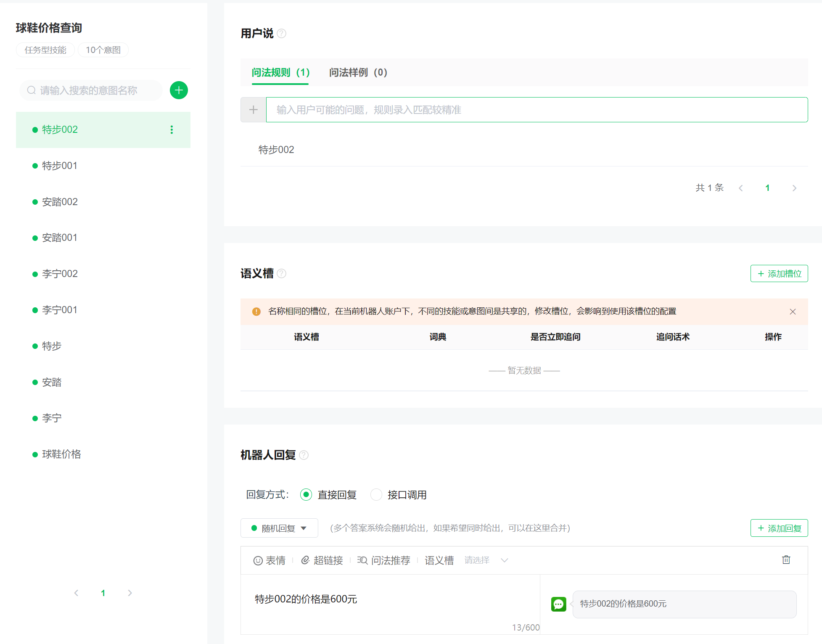The height and width of the screenshot is (644, 822).
Task: Click the 添加槽位 button
Action: 779,274
